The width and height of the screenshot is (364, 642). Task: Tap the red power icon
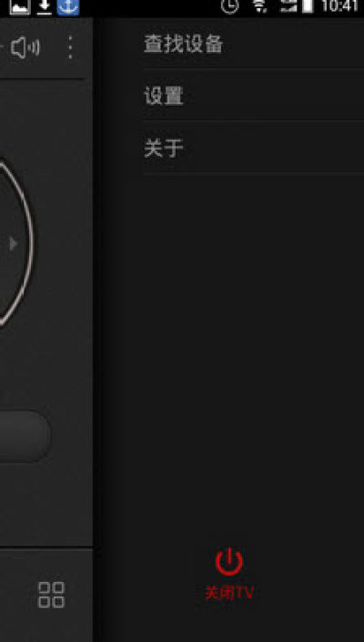229,562
